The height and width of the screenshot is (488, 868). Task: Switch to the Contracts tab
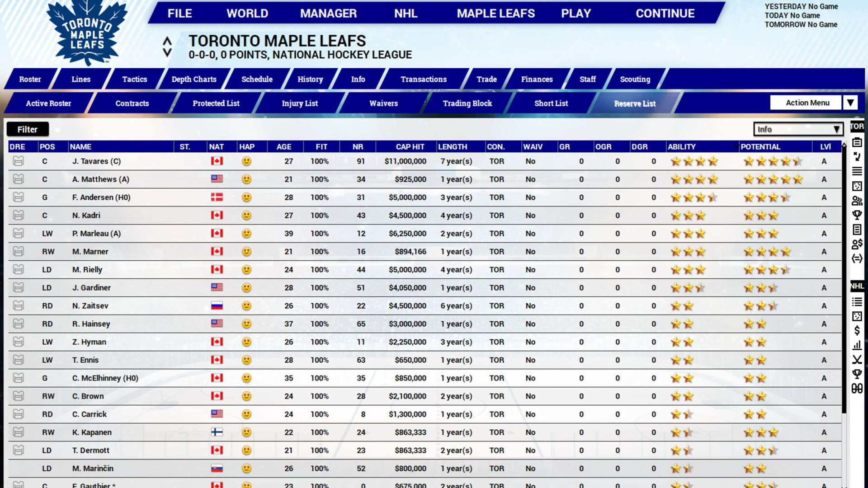tap(132, 103)
